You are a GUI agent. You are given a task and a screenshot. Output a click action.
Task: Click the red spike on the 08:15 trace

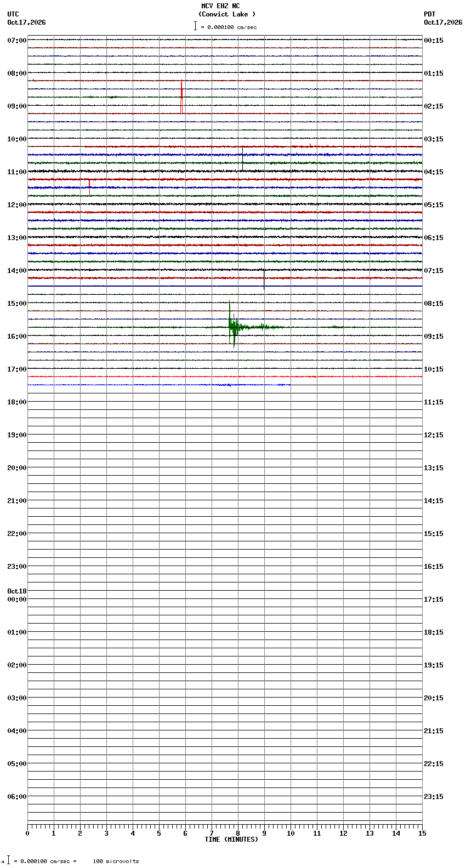point(181,96)
